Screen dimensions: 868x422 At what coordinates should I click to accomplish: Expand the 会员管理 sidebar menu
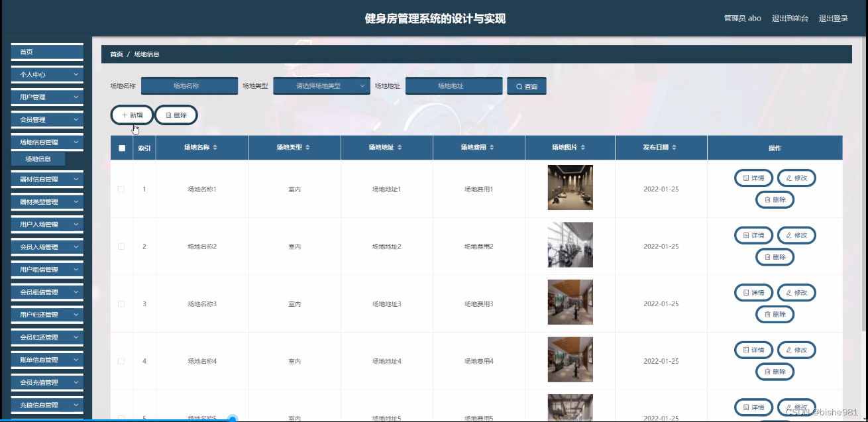pos(46,119)
